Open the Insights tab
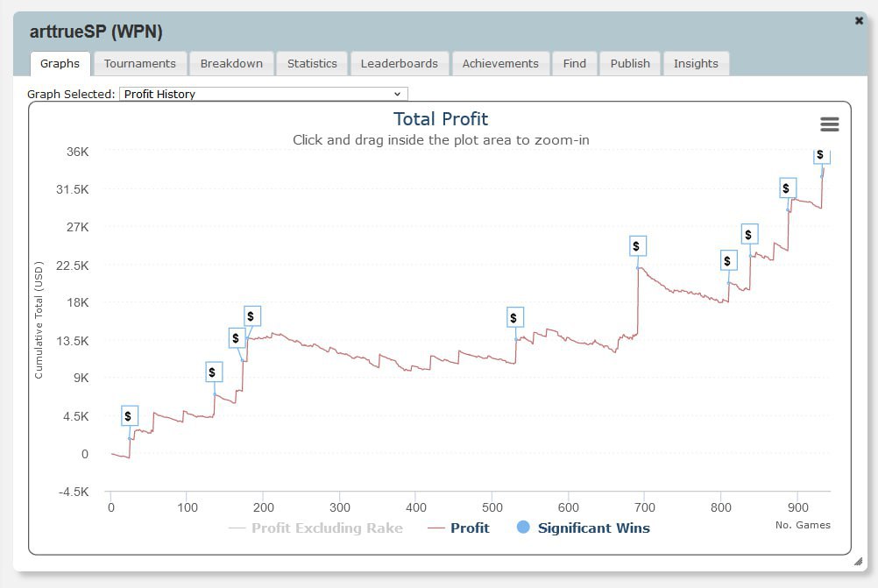This screenshot has height=588, width=878. (x=696, y=63)
